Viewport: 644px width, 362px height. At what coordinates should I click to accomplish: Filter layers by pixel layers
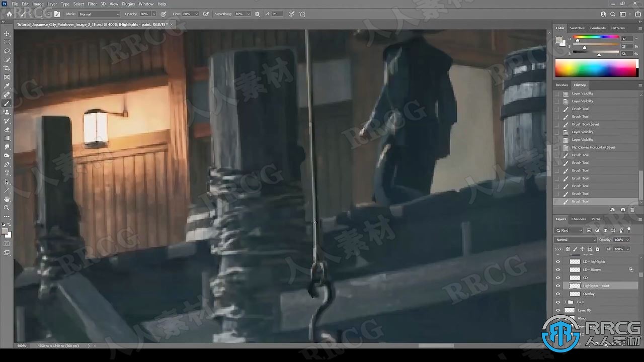(x=589, y=230)
